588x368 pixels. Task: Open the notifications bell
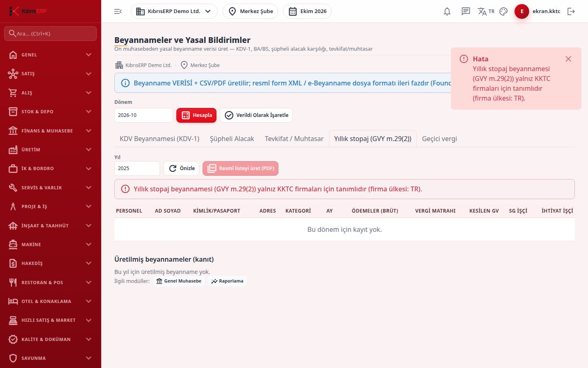(447, 11)
